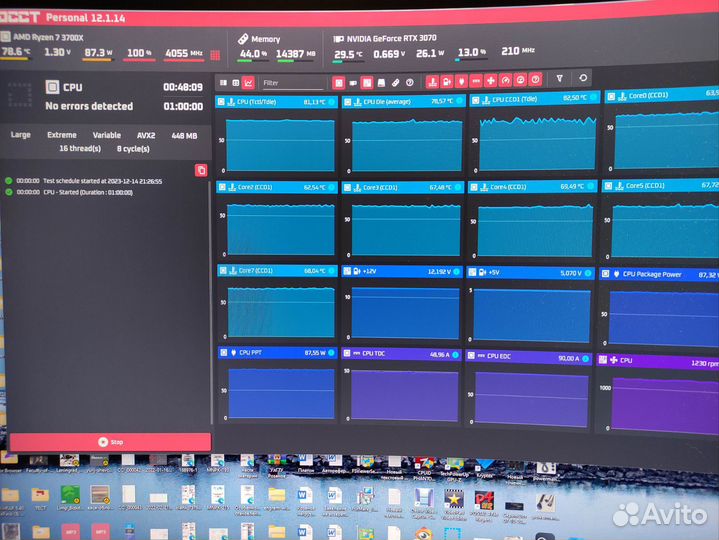Uncheck the CPU CCD1 (Tdie) graph checkbox
Viewport: 719px width, 540px height.
click(476, 99)
